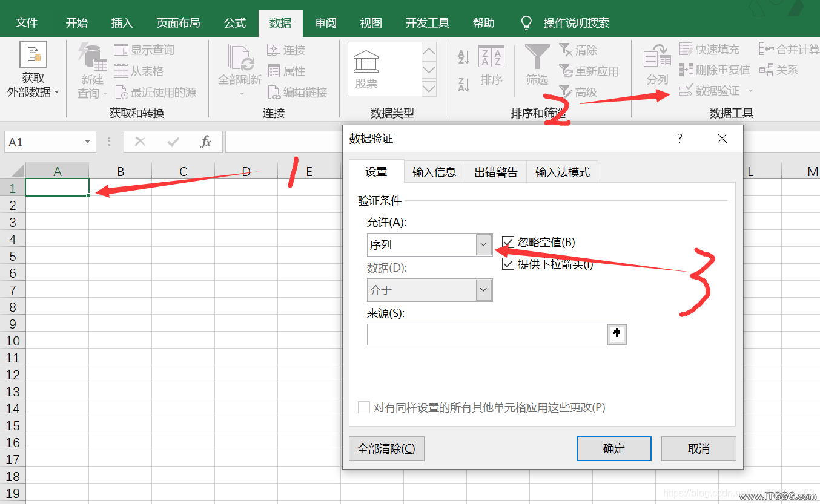
Task: Click the 全部清除 button
Action: click(x=386, y=449)
